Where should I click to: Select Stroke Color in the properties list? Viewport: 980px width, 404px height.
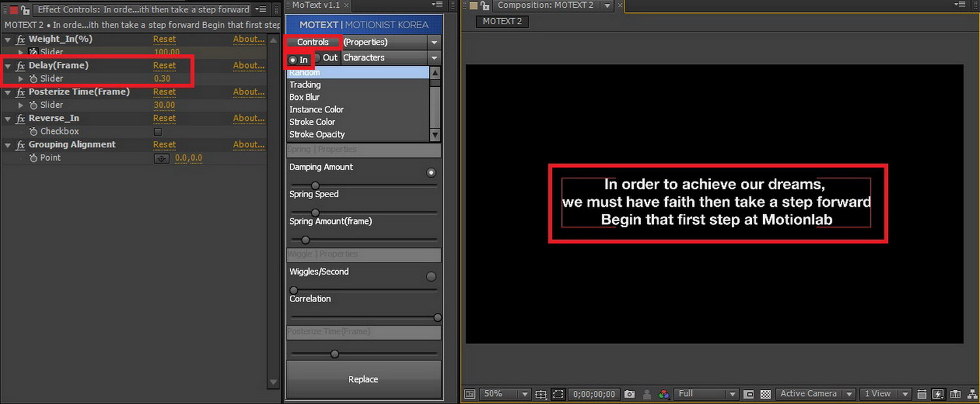[x=358, y=122]
